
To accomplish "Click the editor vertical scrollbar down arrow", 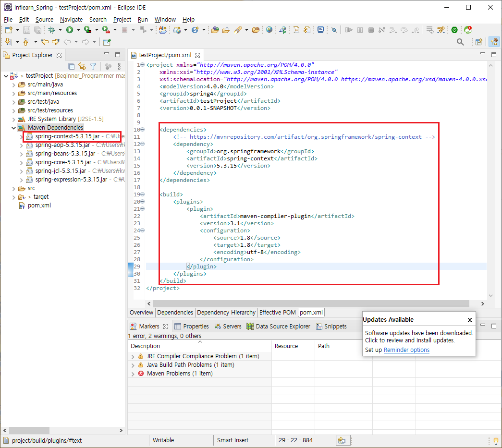I will tap(490, 296).
